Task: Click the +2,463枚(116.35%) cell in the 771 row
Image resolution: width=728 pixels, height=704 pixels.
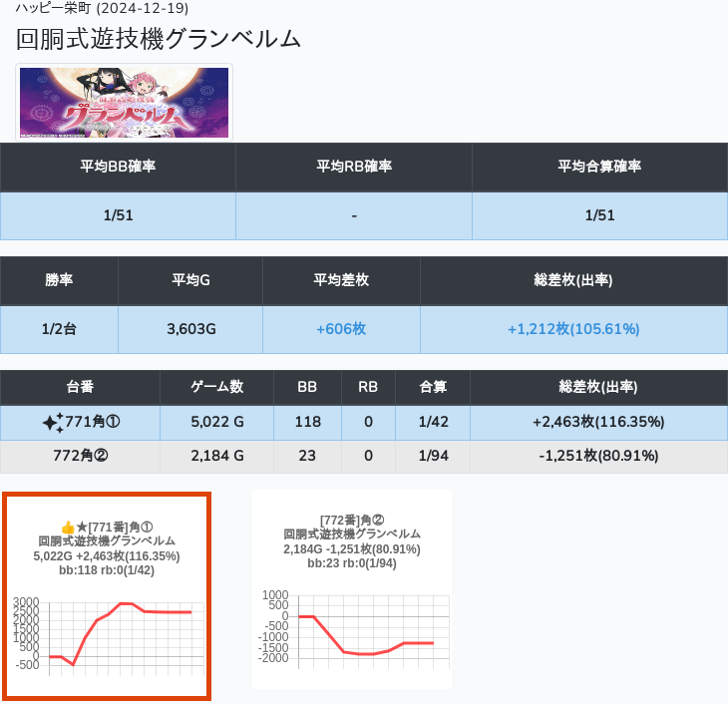Action: [598, 422]
